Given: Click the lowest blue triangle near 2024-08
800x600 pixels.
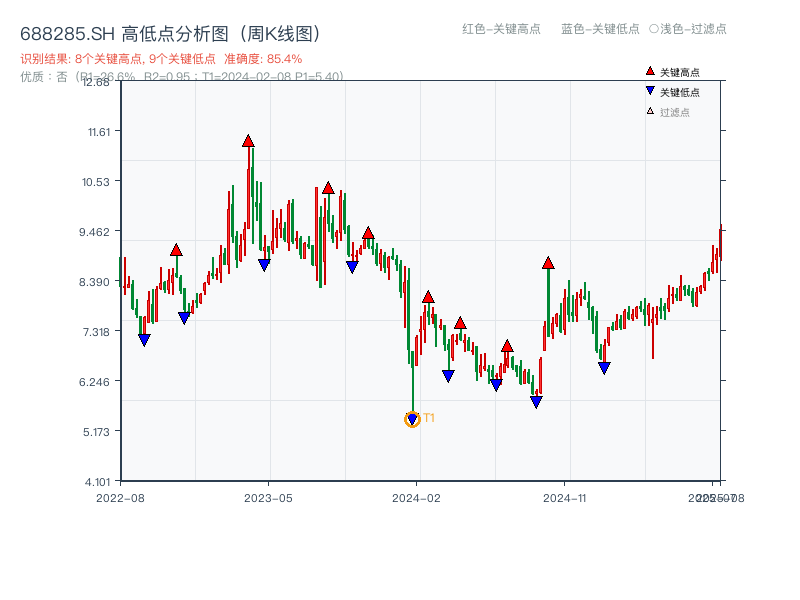Looking at the screenshot, I should [536, 400].
